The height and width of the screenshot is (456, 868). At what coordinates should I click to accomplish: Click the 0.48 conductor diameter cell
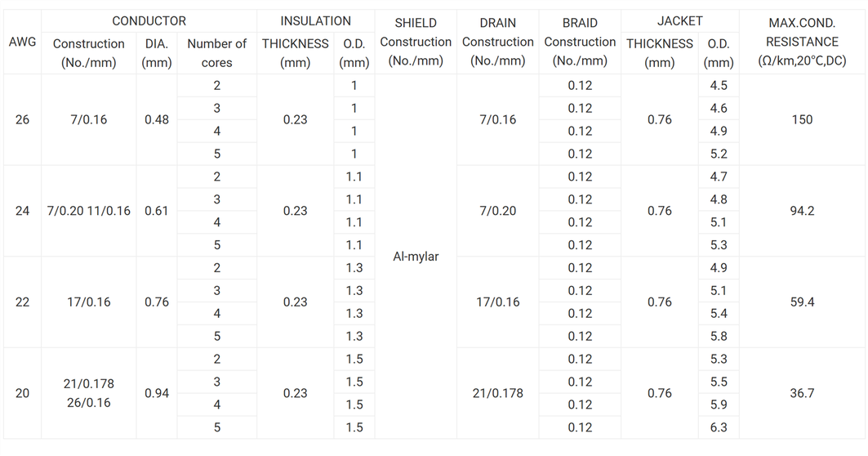coord(157,120)
